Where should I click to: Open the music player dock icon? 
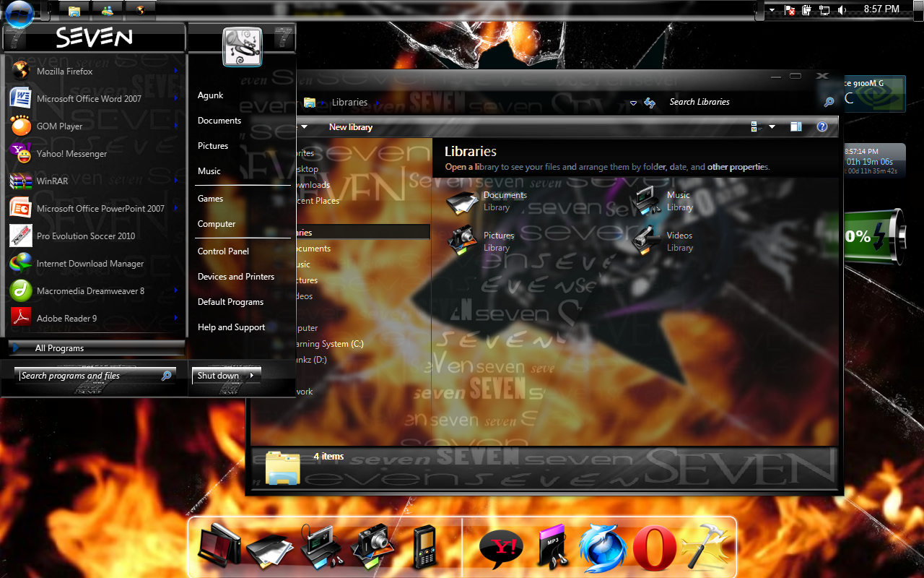point(322,545)
